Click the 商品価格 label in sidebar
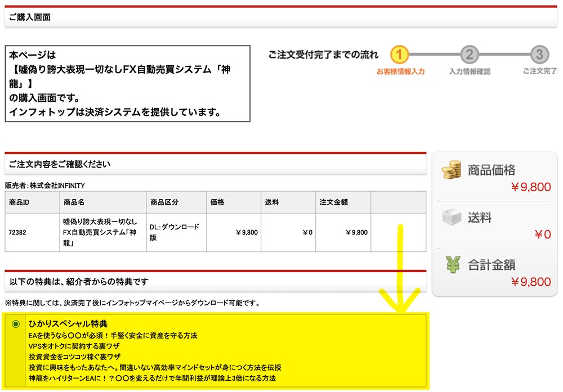 pyautogui.click(x=491, y=170)
